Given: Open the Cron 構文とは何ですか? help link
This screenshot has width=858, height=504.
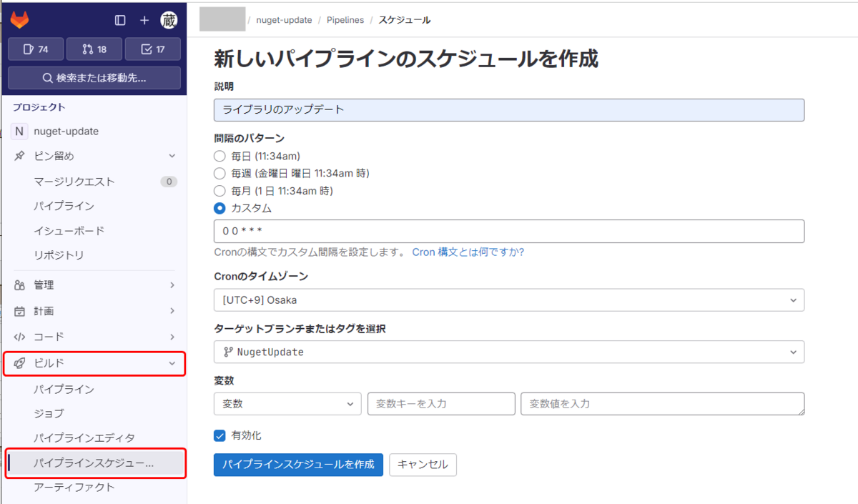Looking at the screenshot, I should click(x=466, y=252).
